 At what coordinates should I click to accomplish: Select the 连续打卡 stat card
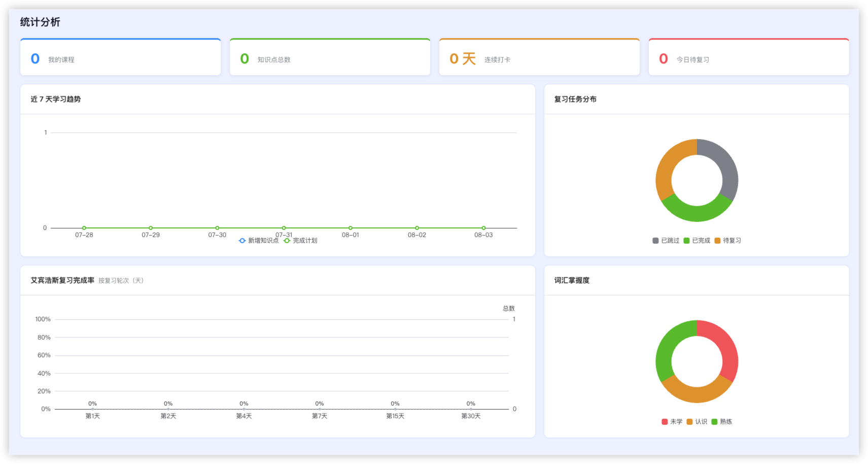[x=539, y=57]
